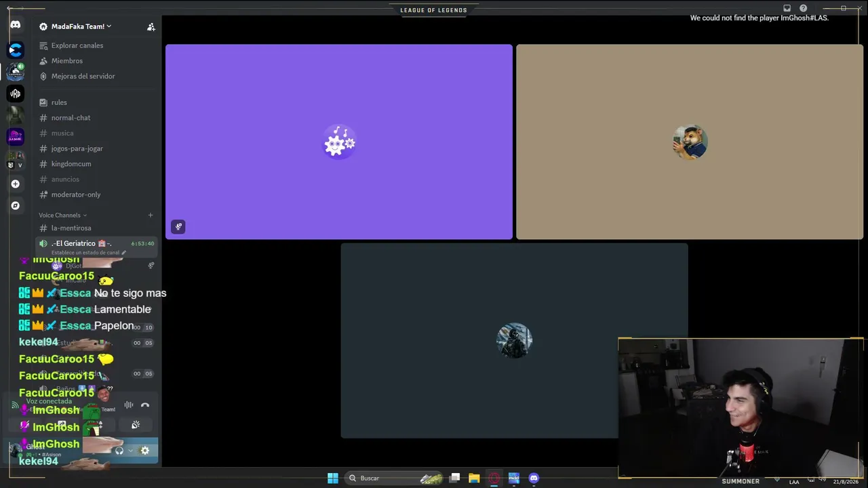Viewport: 868px width, 488px height.
Task: Open Mejoras del servidor
Action: coord(83,76)
